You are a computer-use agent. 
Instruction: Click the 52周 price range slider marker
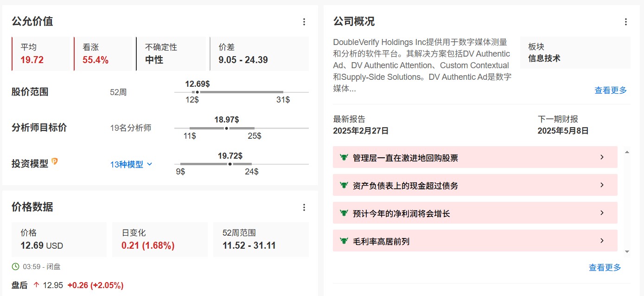pyautogui.click(x=198, y=92)
